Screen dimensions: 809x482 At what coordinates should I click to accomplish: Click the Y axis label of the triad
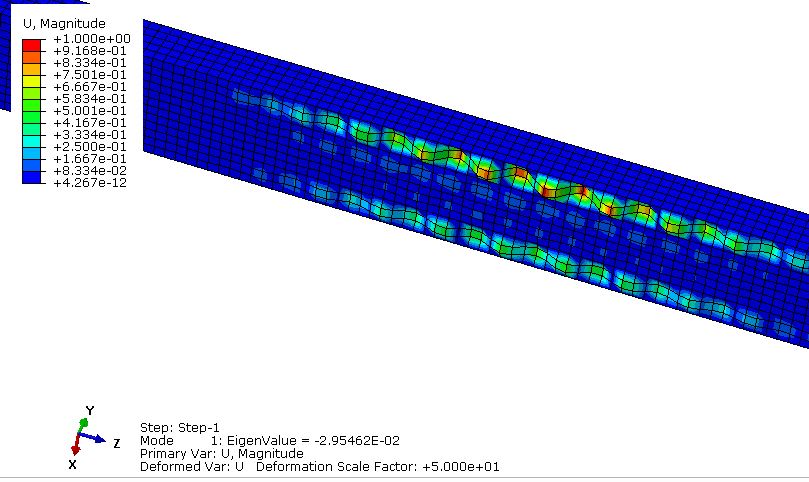point(90,411)
